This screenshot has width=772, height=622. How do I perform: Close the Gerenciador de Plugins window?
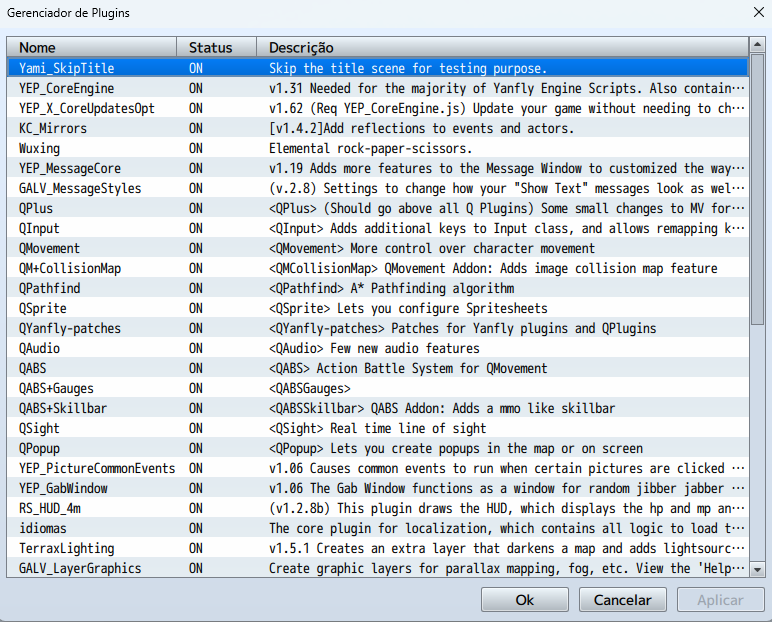759,12
